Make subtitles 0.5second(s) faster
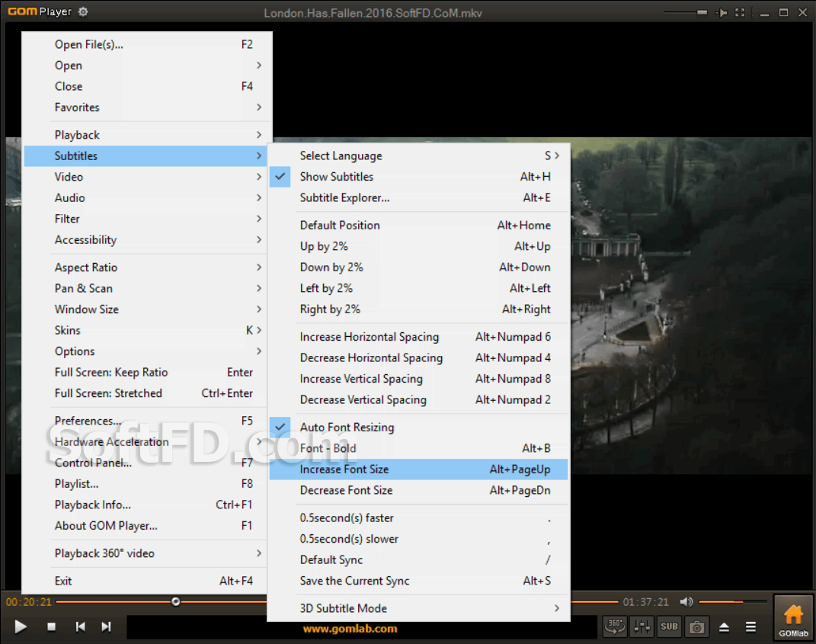816x644 pixels. coord(418,518)
